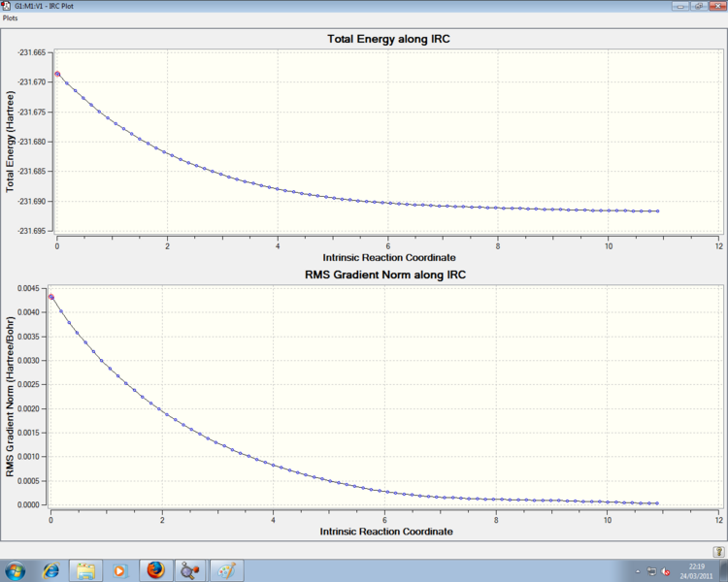The height and width of the screenshot is (582, 728).
Task: Restore down the IRC Plot window
Action: point(698,6)
